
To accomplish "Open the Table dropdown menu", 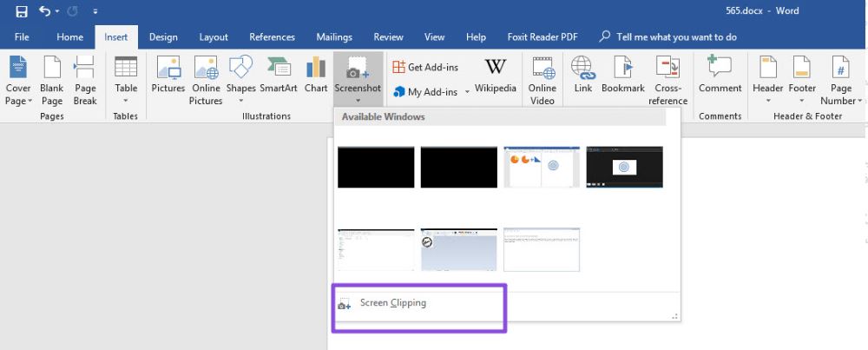I will (x=126, y=101).
